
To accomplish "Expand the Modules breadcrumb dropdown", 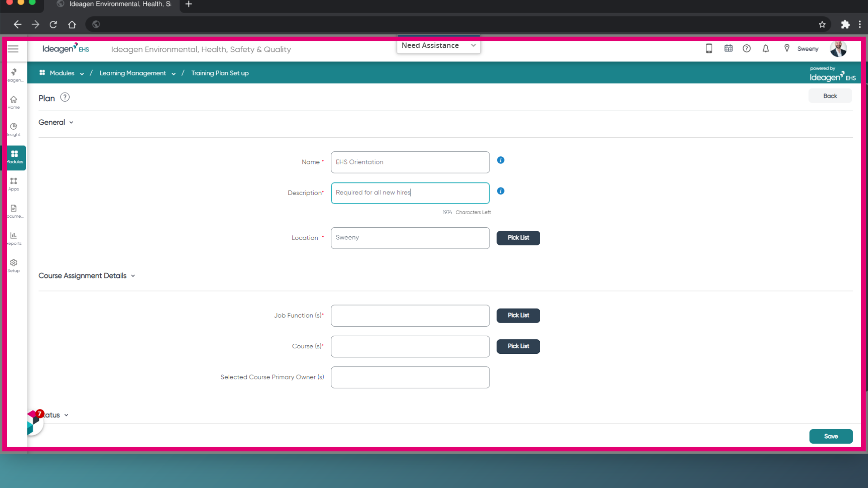I will (82, 74).
